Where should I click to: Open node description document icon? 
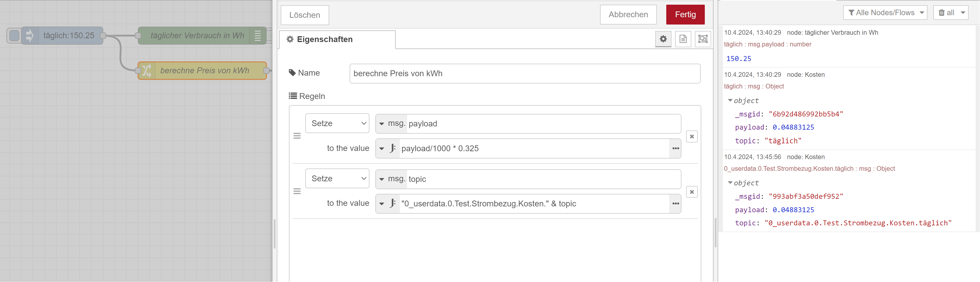coord(683,39)
